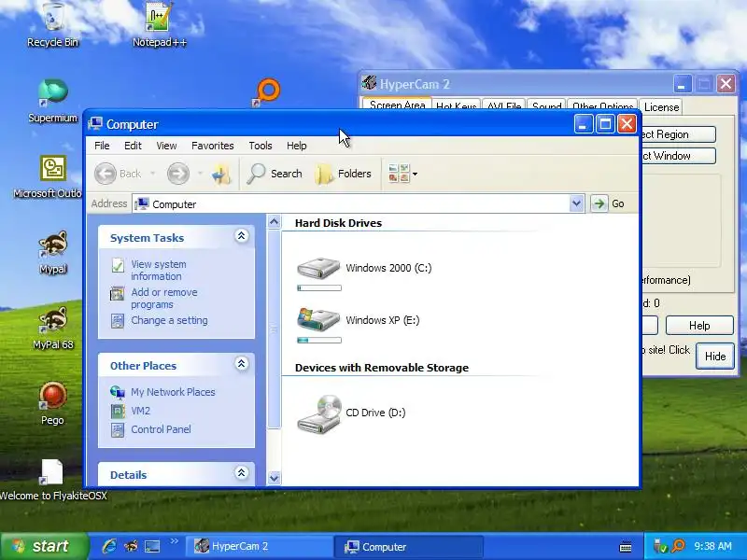Click the Forward arrow button in toolbar
This screenshot has width=747, height=560.
(177, 174)
